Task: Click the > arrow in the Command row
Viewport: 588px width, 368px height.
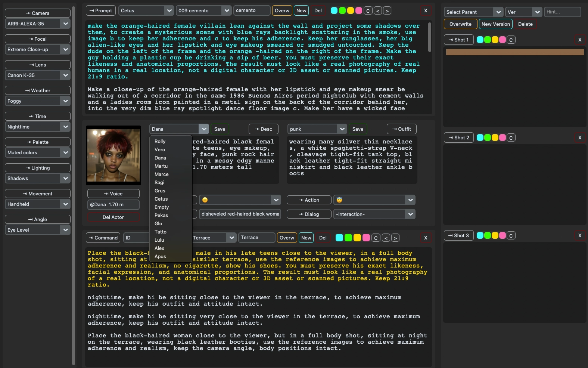Action: [x=395, y=238]
